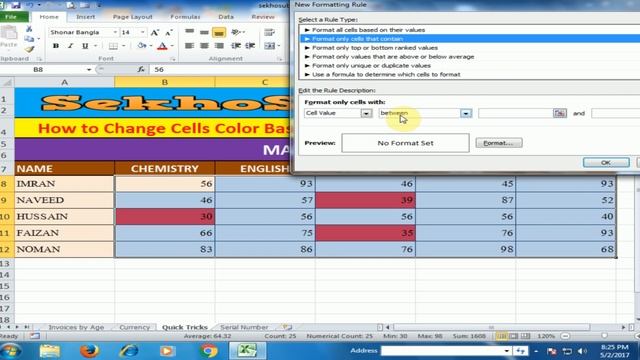Open the taskbar Address bar dropdown
Screen dimensions: 640x360
507,351
